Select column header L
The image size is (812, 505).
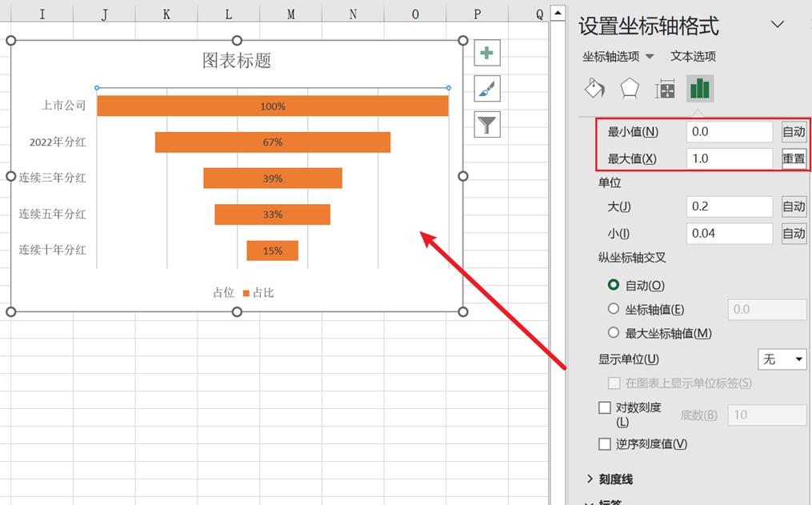tap(228, 14)
